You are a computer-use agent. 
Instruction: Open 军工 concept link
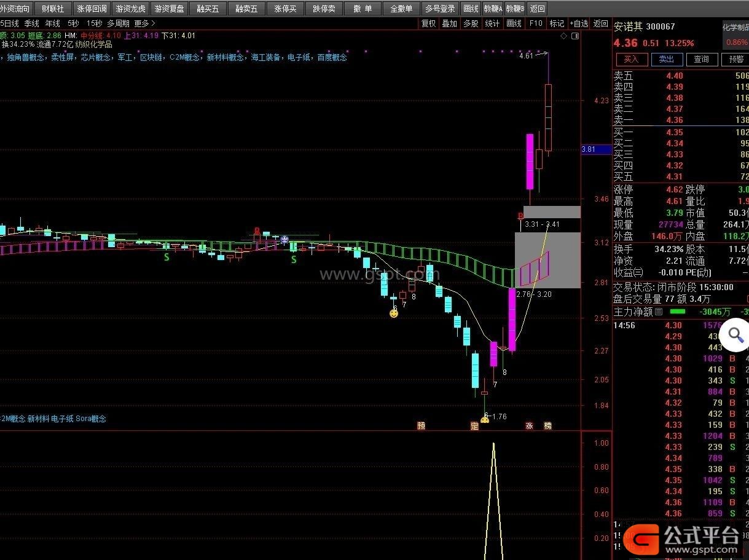click(125, 57)
